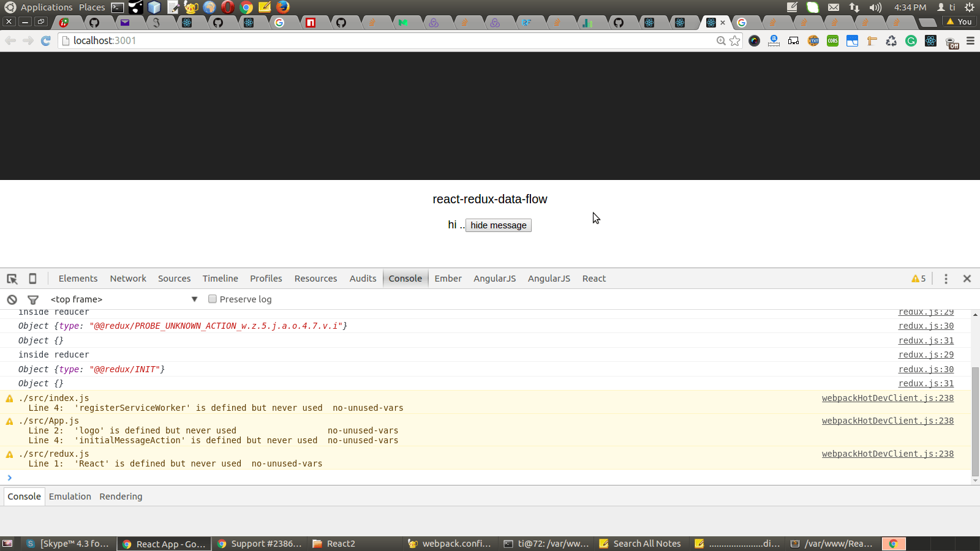The width and height of the screenshot is (980, 551).
Task: Open the Applications menu
Action: coord(46,7)
